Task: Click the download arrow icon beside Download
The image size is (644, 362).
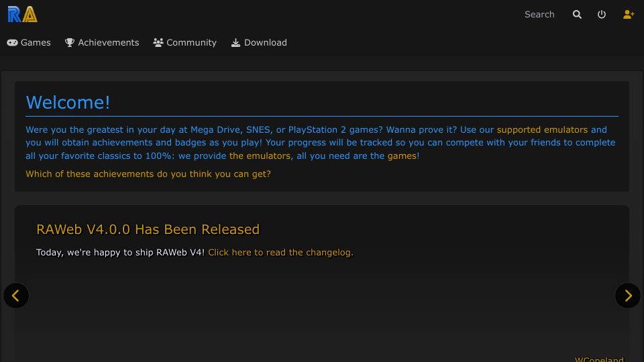Action: [235, 43]
